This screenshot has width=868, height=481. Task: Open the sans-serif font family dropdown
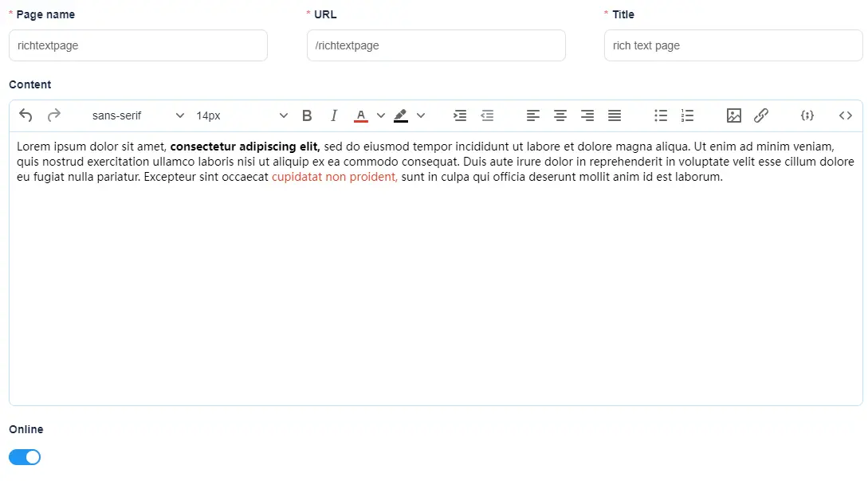coord(137,115)
